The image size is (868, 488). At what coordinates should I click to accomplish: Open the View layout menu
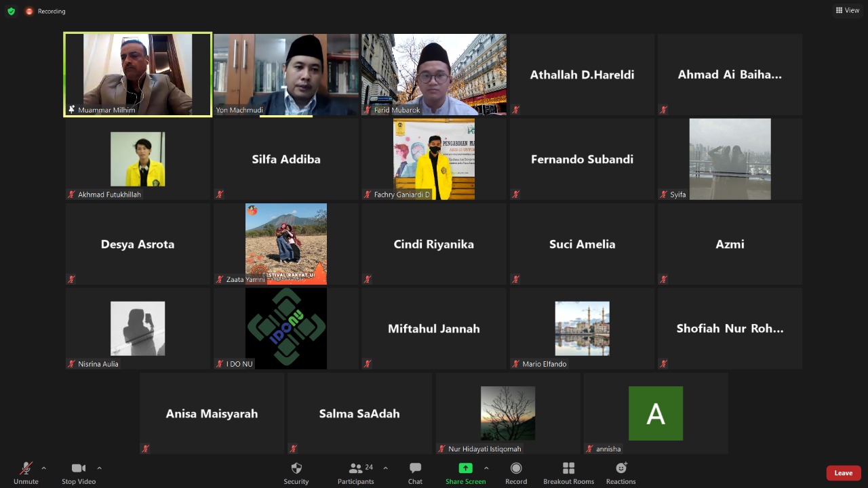848,10
